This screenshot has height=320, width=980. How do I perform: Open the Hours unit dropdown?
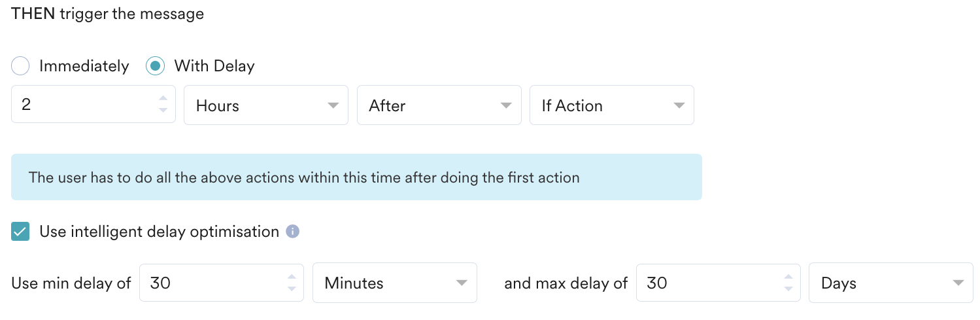click(x=265, y=105)
